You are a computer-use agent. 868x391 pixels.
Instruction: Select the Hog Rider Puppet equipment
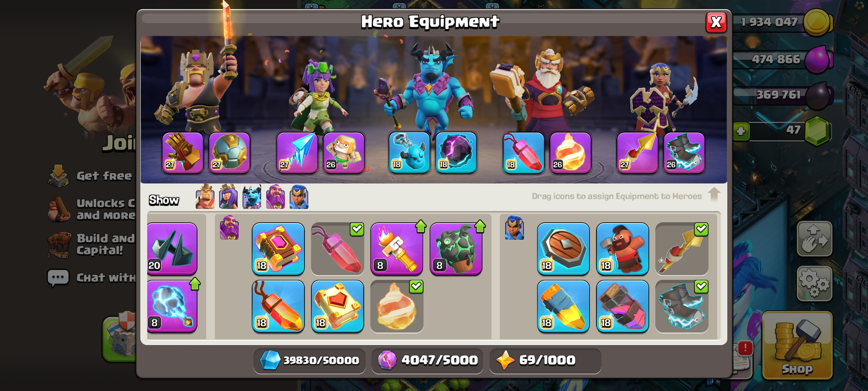(x=622, y=249)
